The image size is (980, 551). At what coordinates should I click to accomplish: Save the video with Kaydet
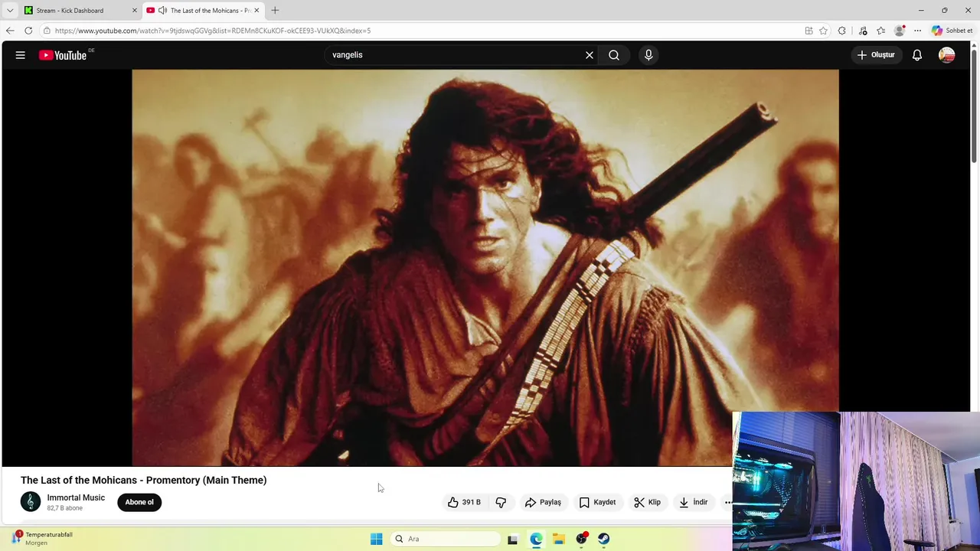[x=598, y=502]
